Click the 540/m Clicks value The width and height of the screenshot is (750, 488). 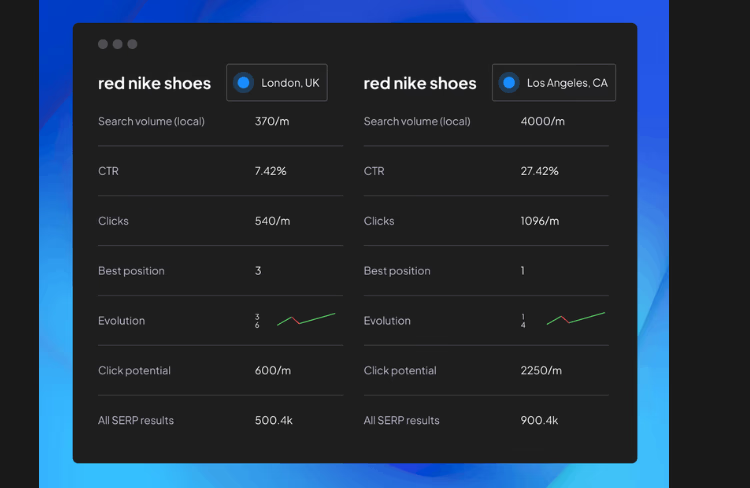click(x=272, y=221)
